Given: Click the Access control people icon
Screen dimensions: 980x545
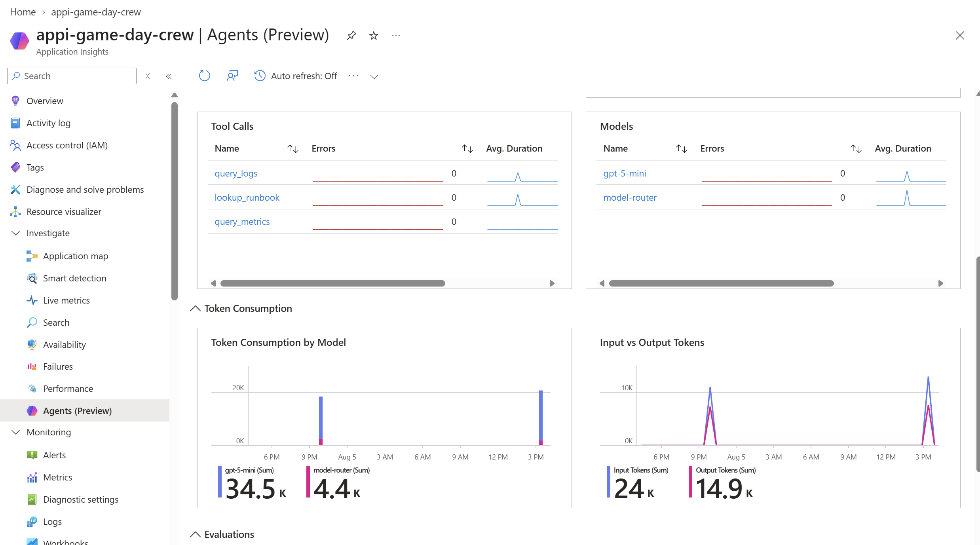Looking at the screenshot, I should 15,145.
